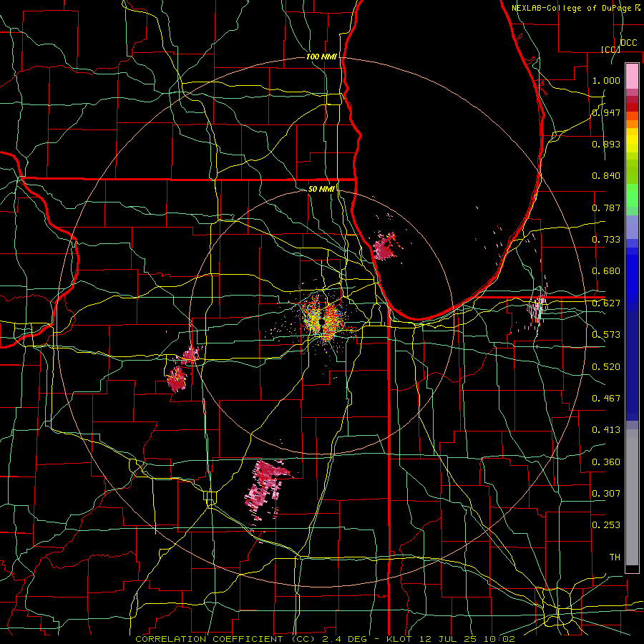Click the 0.787 scale label
Screen dimensions: 644x644
[x=606, y=208]
